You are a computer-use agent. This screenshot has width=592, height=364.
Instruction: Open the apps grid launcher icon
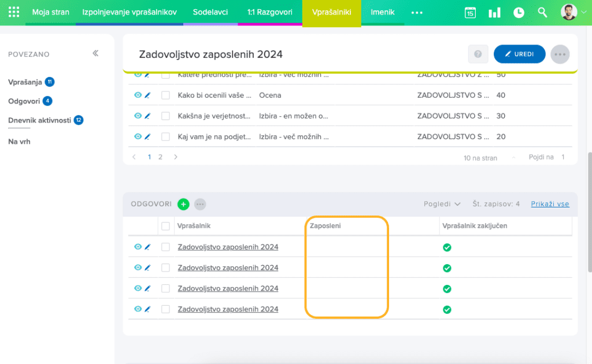click(x=14, y=12)
